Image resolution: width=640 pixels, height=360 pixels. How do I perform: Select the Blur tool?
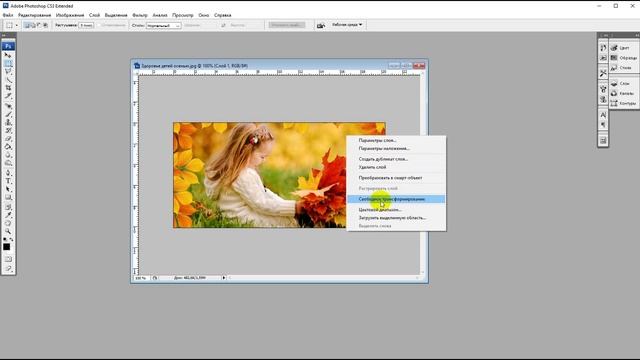tap(8, 155)
